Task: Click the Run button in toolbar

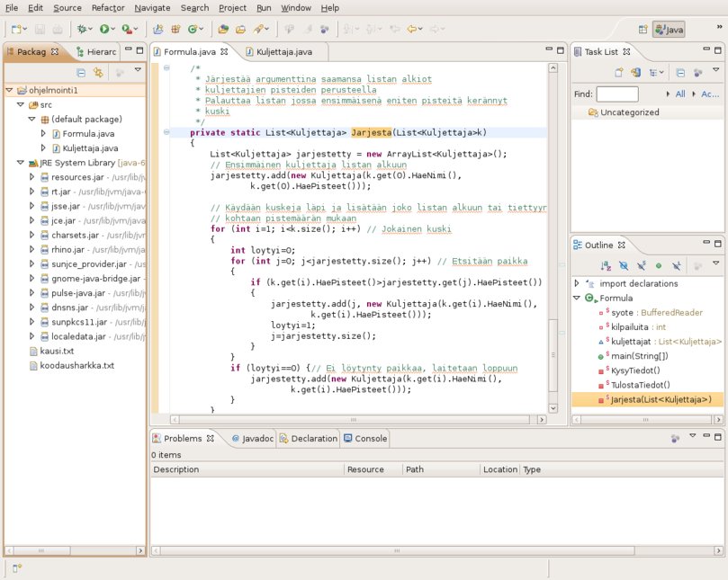Action: 106,30
